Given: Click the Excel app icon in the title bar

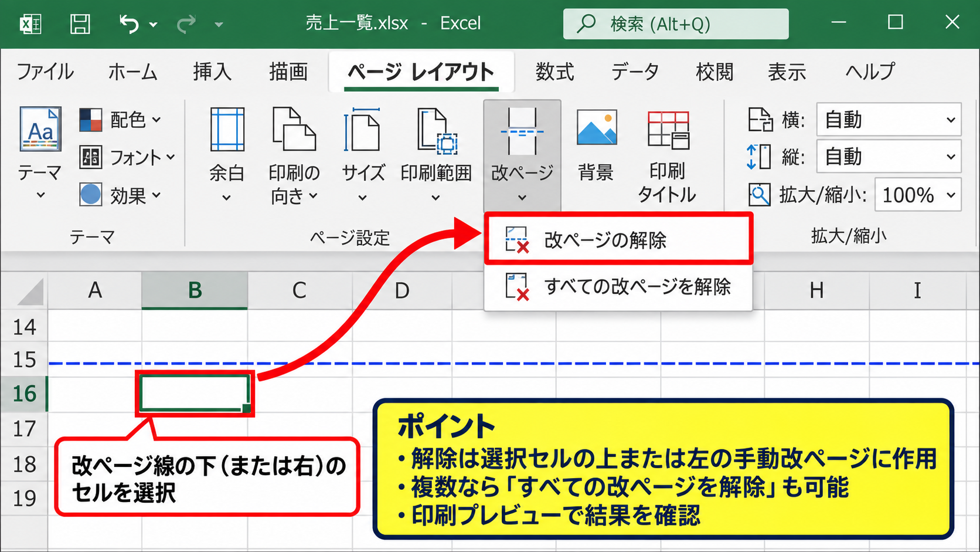Looking at the screenshot, I should pyautogui.click(x=30, y=24).
